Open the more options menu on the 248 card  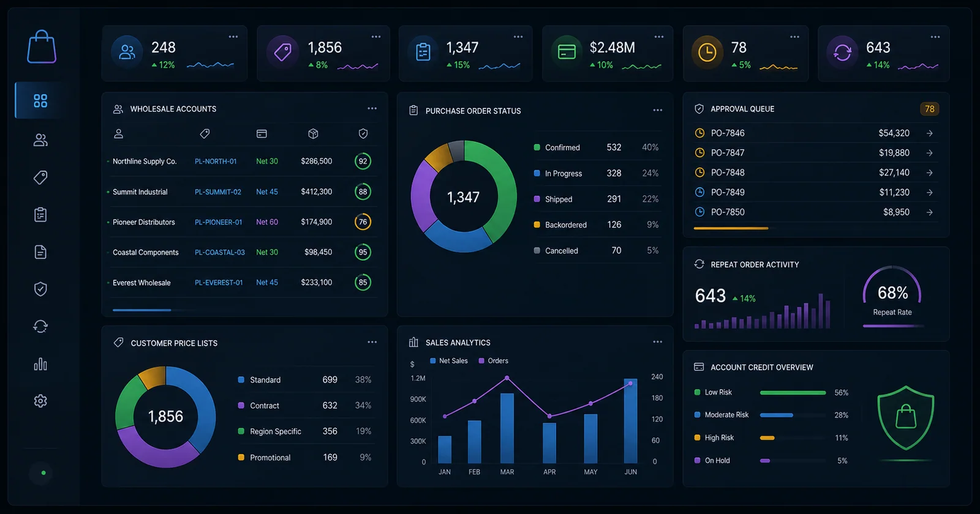coord(233,37)
